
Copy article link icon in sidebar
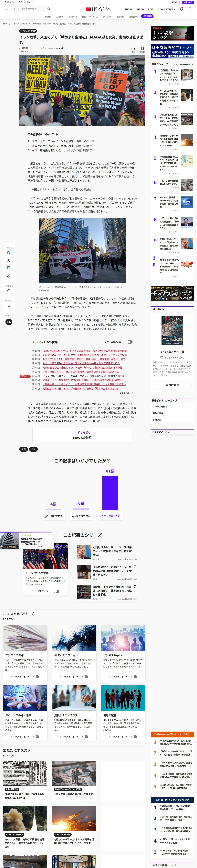click(x=9, y=276)
